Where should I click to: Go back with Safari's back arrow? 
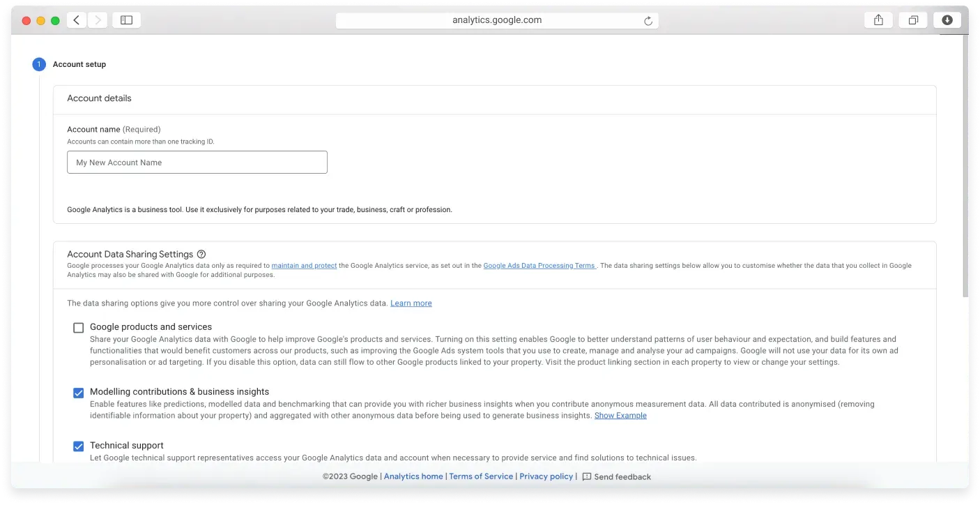point(77,20)
